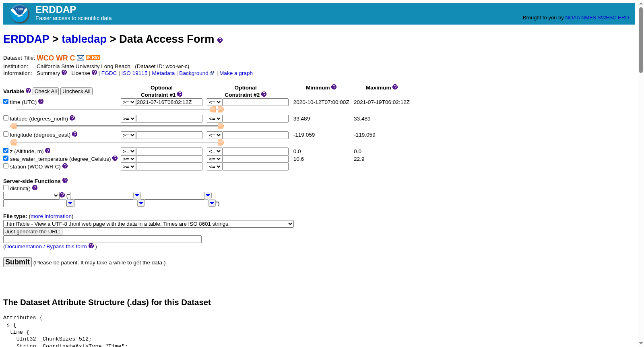The height and width of the screenshot is (347, 644).
Task: Open latitude constraint #1 operator dropdown
Action: point(128,119)
